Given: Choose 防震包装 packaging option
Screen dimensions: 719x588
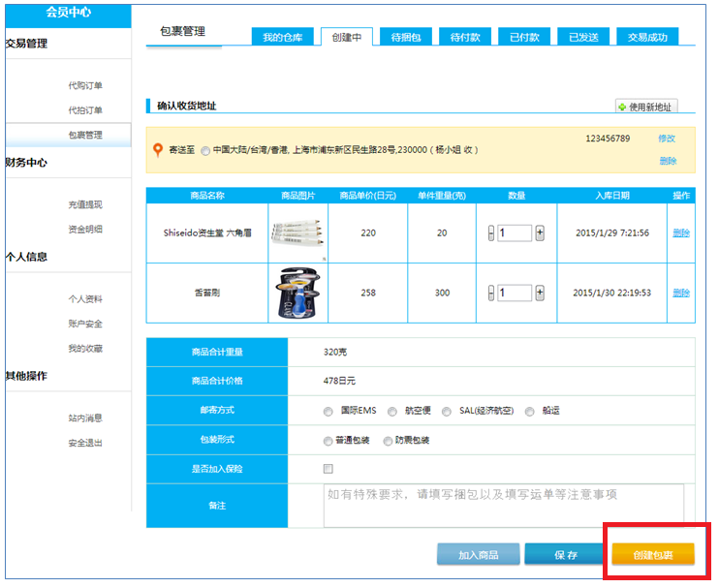Looking at the screenshot, I should pyautogui.click(x=388, y=441).
